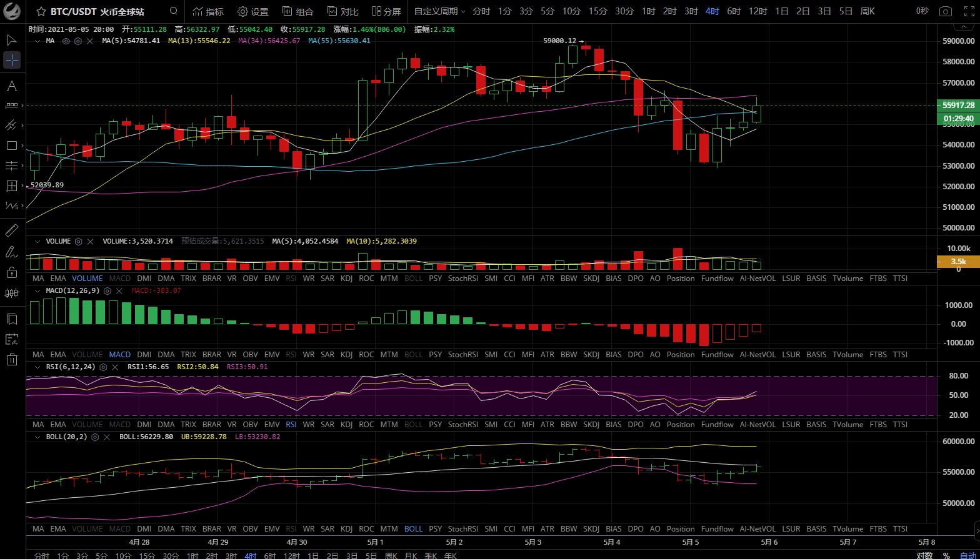Switch the price axis to percent (%) mode

click(946, 555)
